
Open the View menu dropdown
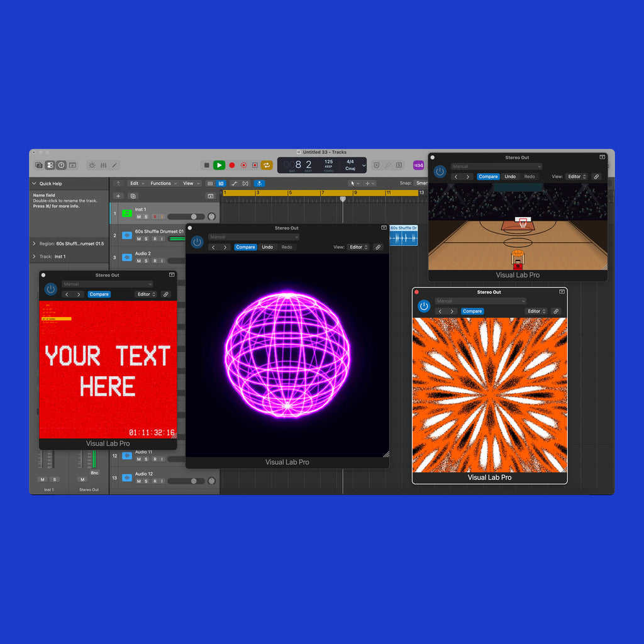pyautogui.click(x=191, y=184)
